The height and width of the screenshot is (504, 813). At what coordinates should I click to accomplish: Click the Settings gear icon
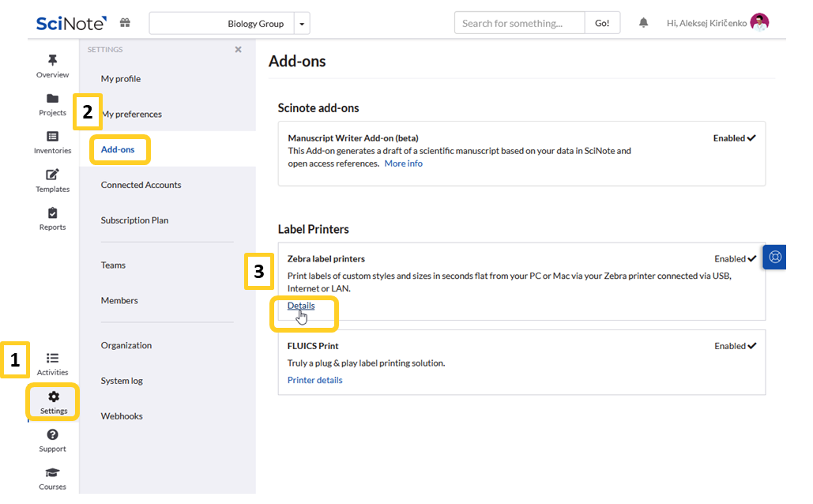pyautogui.click(x=54, y=397)
